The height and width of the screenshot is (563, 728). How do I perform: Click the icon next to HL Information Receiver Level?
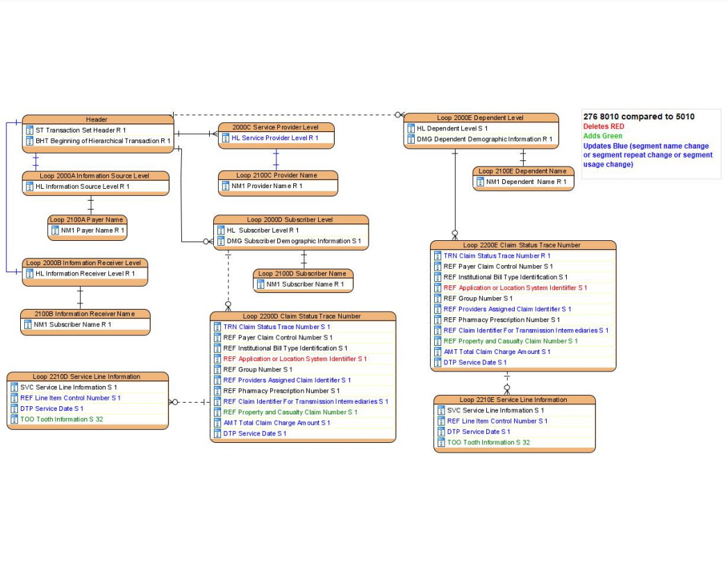coord(29,274)
